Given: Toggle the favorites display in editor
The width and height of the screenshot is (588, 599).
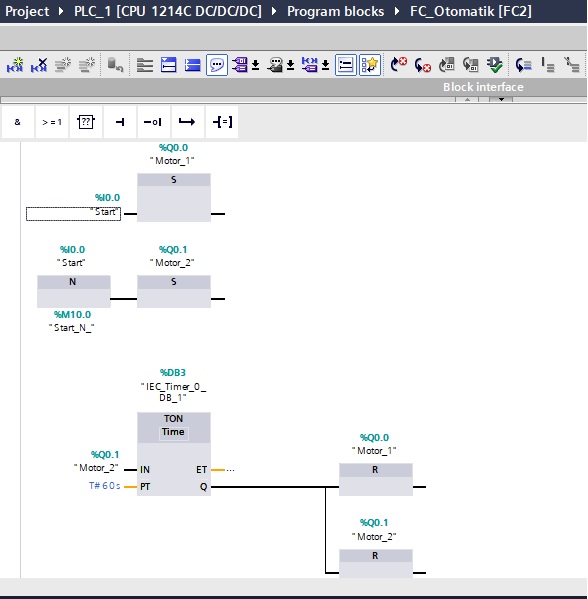Looking at the screenshot, I should (x=369, y=65).
